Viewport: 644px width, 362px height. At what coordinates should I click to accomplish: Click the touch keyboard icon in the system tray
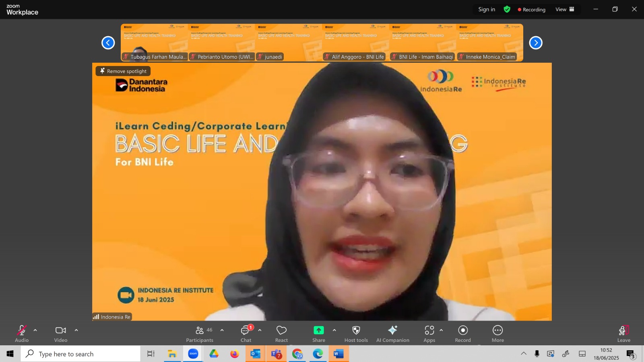(x=582, y=354)
